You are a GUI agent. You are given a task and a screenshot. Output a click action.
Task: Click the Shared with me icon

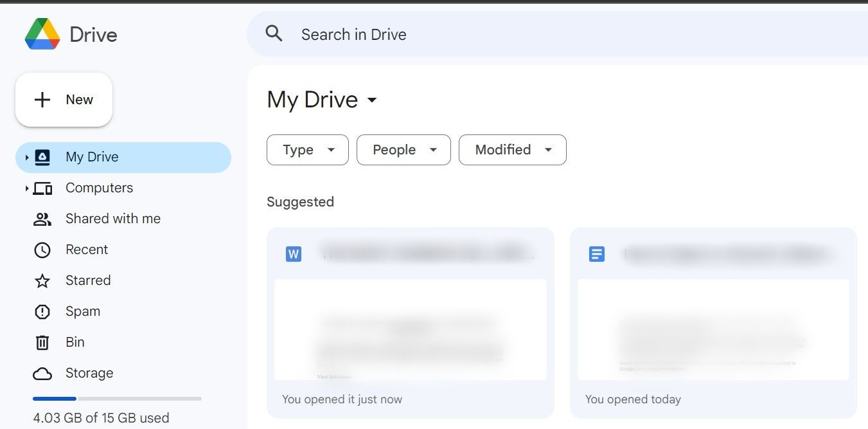[42, 218]
